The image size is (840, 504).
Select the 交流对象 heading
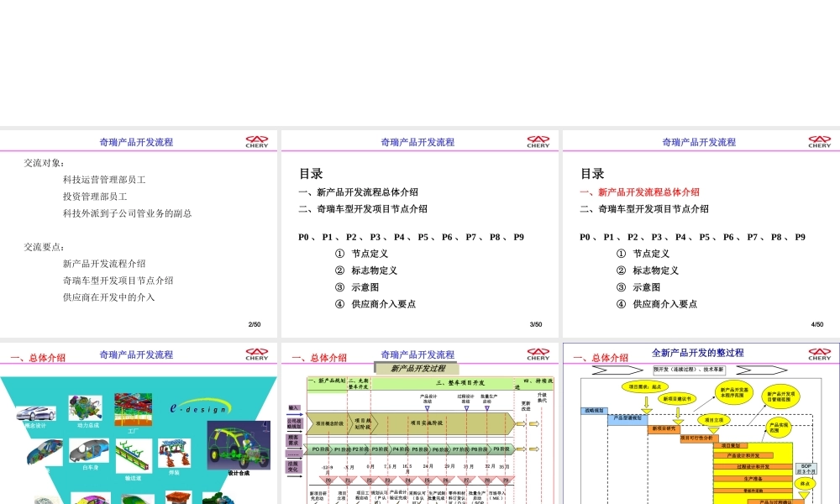pos(44,163)
